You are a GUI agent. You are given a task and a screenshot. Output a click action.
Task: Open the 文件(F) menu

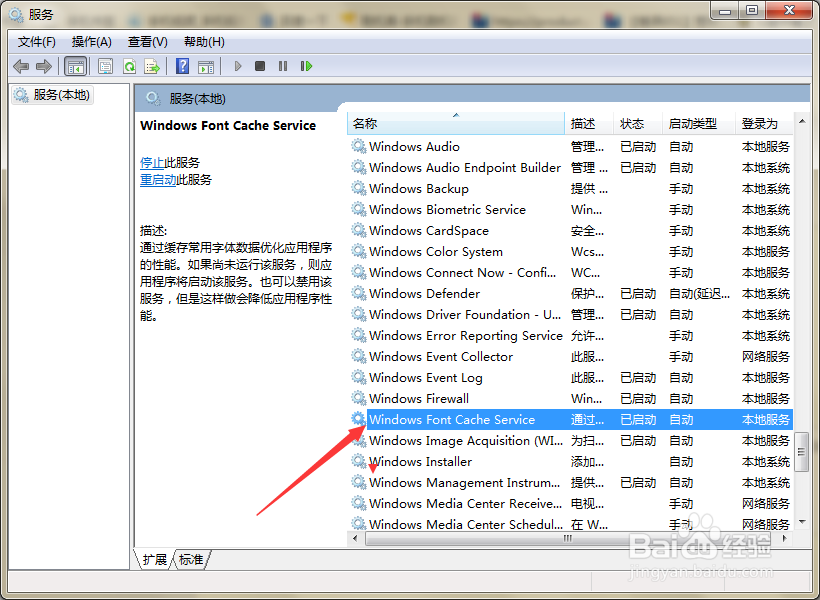[37, 42]
